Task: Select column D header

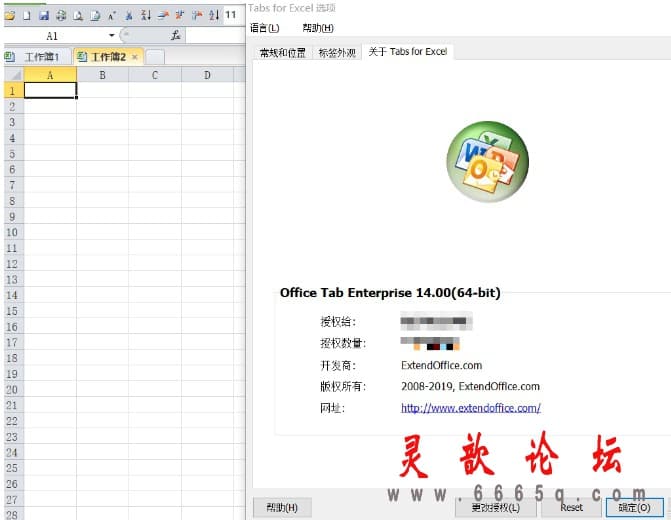Action: 207,75
